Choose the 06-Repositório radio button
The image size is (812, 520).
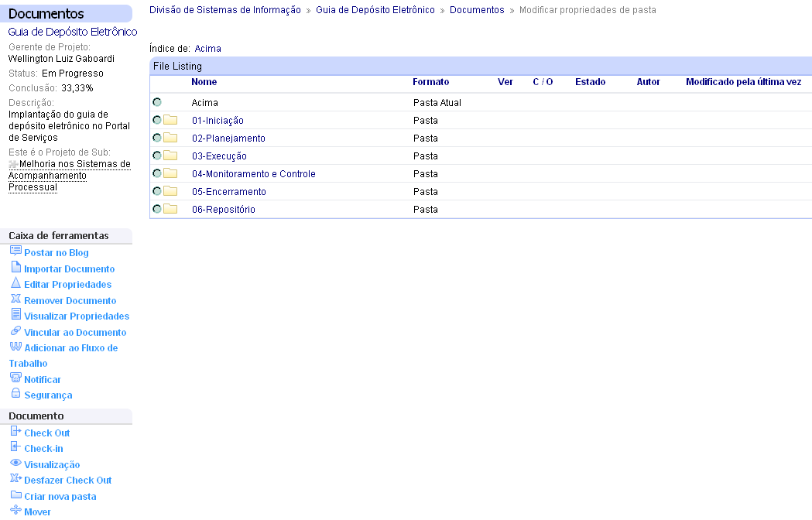coord(157,209)
